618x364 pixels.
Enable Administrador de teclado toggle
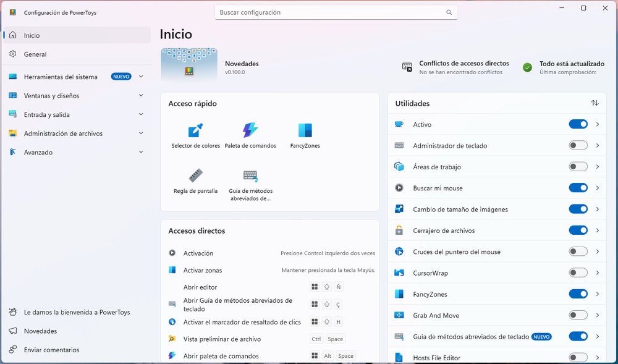pos(578,145)
